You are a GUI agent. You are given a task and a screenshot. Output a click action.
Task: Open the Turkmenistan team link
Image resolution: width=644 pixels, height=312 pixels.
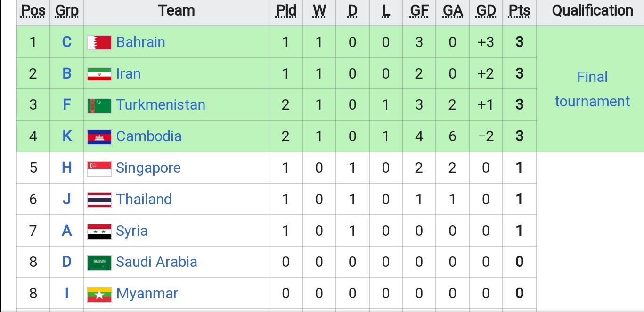161,104
